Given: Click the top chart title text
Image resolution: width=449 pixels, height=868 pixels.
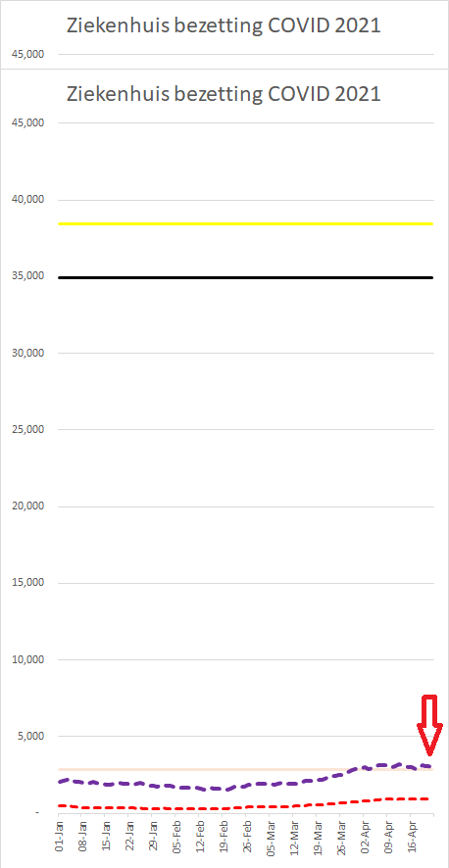Looking at the screenshot, I should (224, 24).
